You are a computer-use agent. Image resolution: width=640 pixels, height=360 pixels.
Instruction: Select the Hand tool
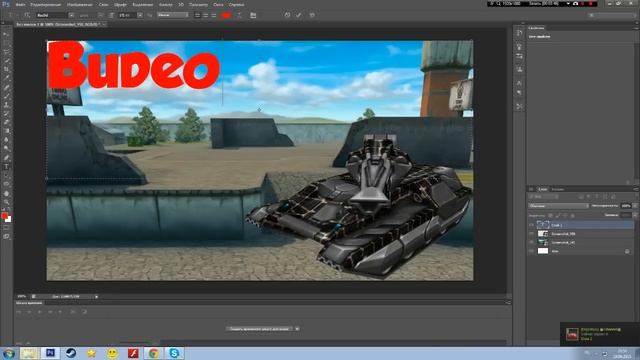coord(7,193)
